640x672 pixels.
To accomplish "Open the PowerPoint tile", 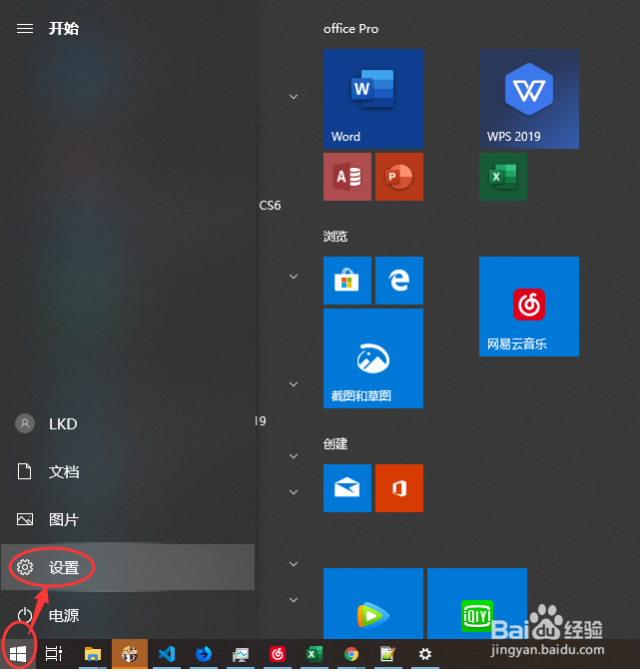I will click(x=399, y=177).
